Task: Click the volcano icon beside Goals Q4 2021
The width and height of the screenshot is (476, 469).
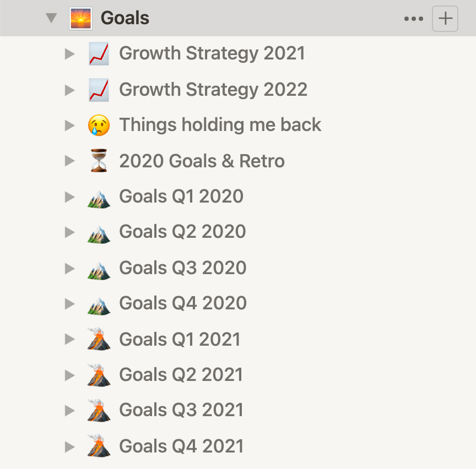Action: 99,446
